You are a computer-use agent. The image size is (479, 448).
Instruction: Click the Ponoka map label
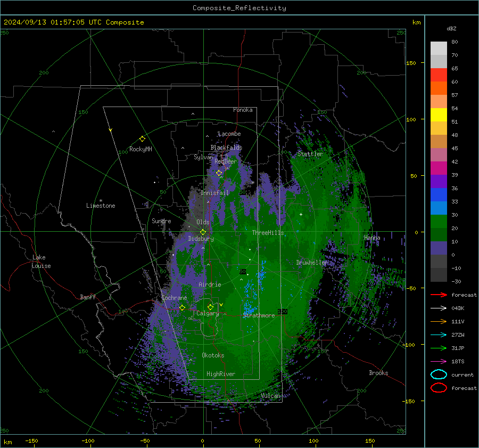[243, 110]
